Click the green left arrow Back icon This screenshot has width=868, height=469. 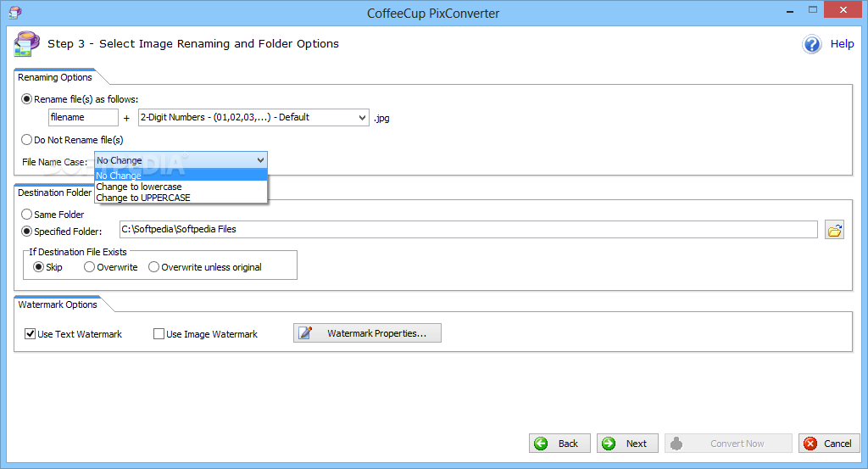pos(541,444)
